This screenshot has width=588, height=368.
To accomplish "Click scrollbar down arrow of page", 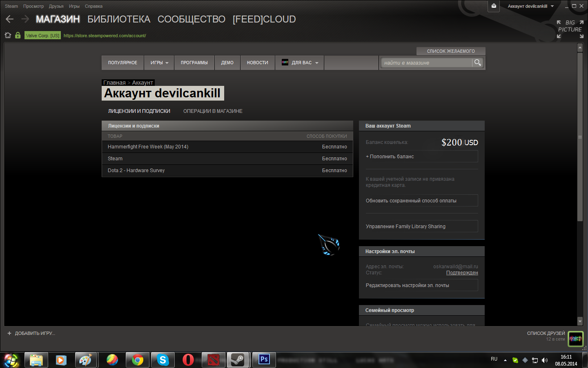I will pos(580,321).
